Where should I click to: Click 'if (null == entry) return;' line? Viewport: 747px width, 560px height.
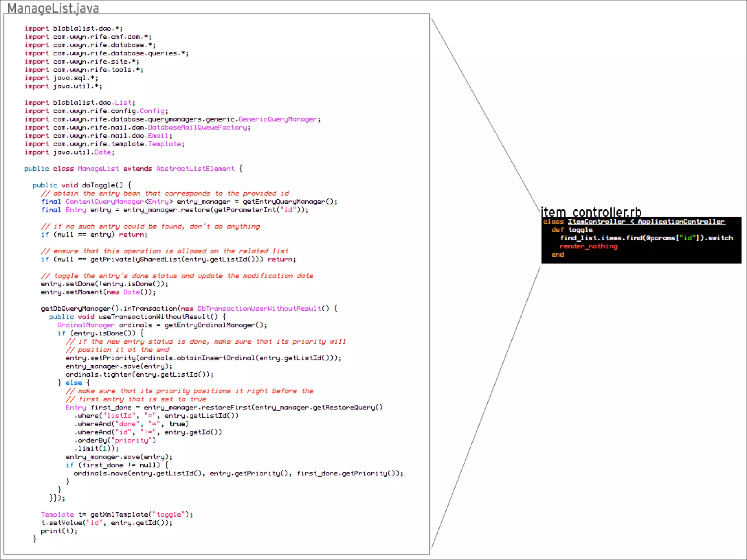click(94, 235)
